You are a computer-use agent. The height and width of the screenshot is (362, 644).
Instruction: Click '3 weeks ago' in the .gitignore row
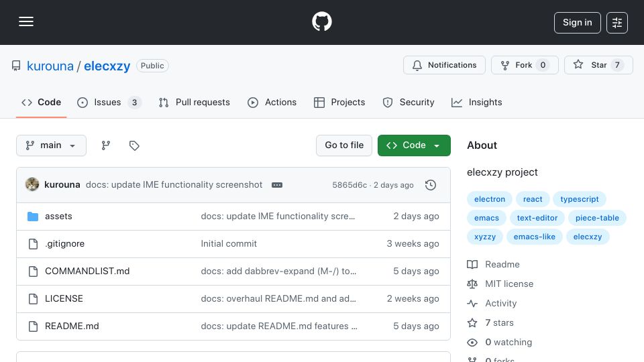(413, 244)
